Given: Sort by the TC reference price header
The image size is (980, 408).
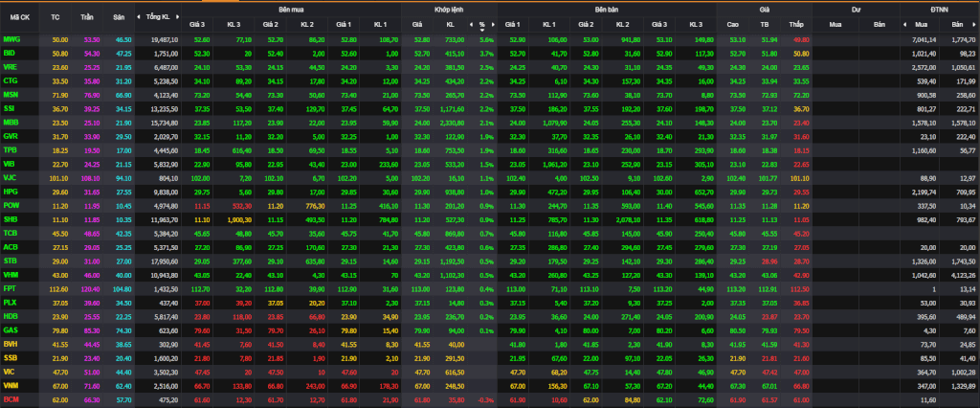Looking at the screenshot, I should (55, 17).
